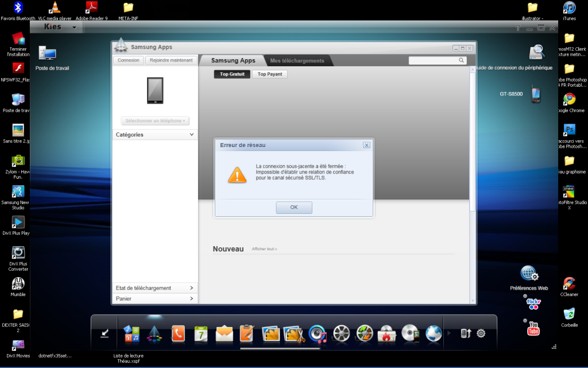Open the notepad memo dock icon
This screenshot has height=368, width=588.
point(247,333)
